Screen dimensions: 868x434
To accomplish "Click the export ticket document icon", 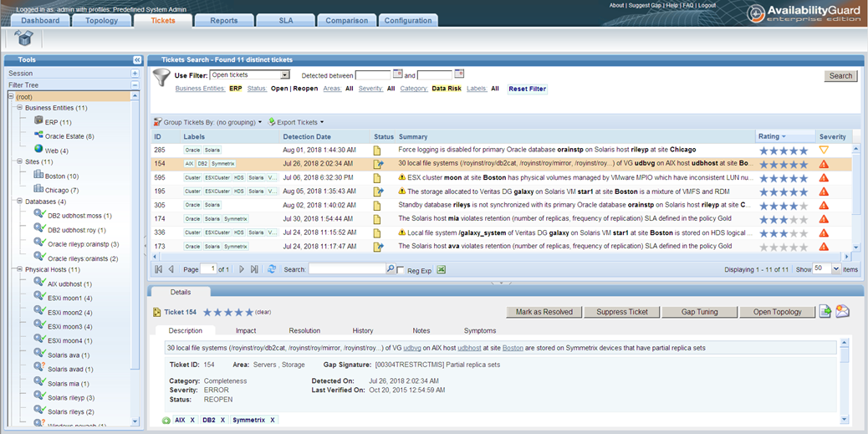I will tap(825, 311).
